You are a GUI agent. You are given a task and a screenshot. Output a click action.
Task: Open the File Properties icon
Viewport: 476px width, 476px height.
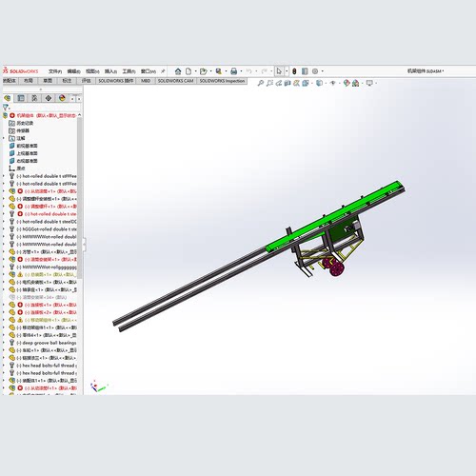305,71
